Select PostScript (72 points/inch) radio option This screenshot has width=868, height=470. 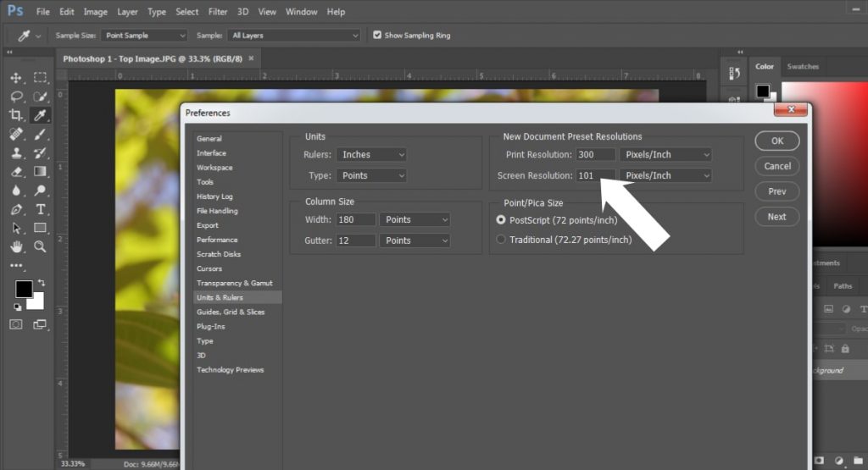(x=501, y=220)
